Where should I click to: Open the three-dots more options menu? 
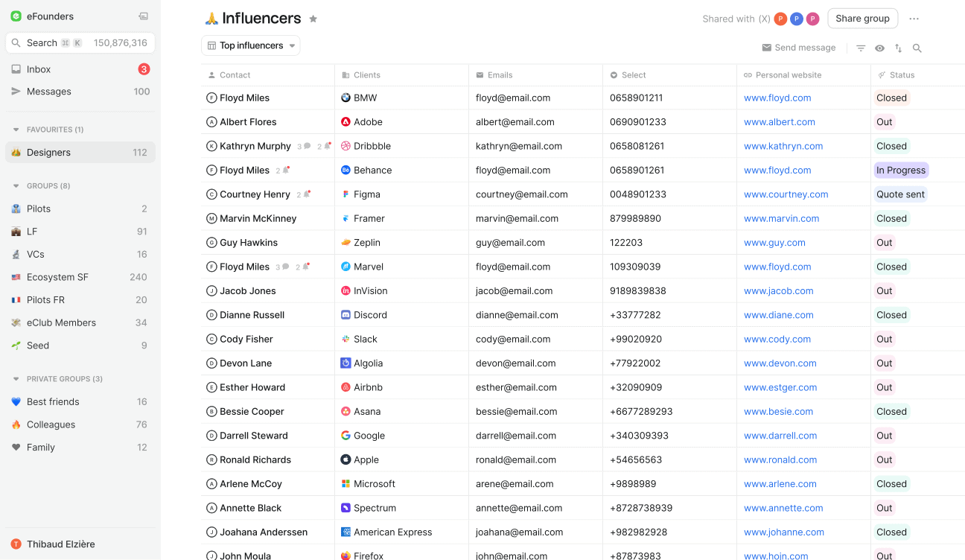point(914,19)
